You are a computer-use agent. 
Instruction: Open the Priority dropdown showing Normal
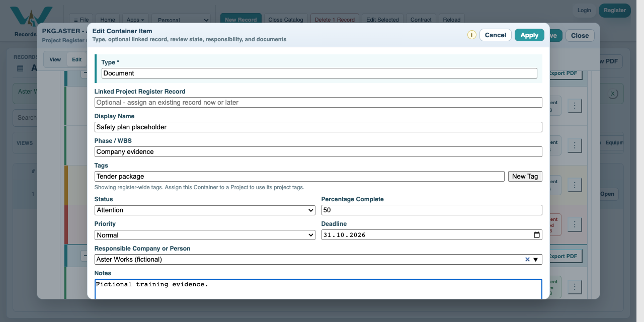tap(205, 235)
